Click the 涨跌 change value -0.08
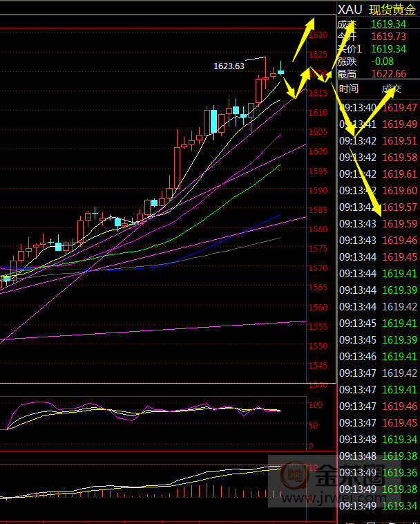This screenshot has width=420, height=524. (383, 62)
